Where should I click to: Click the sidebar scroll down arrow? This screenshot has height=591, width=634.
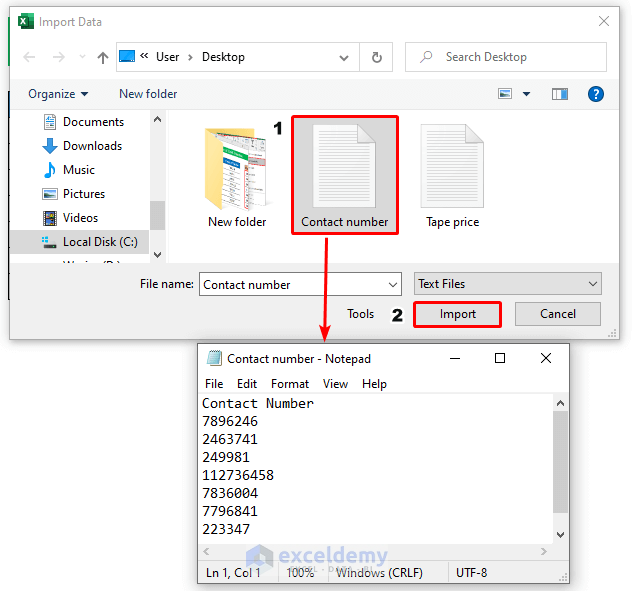pyautogui.click(x=158, y=255)
